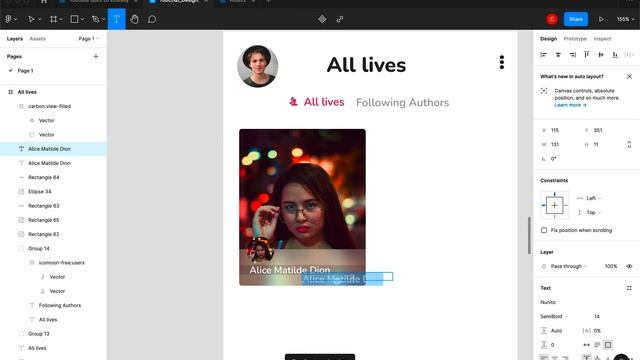Open Move tool options chevron
Screen dimensions: 640x360
(40, 20)
